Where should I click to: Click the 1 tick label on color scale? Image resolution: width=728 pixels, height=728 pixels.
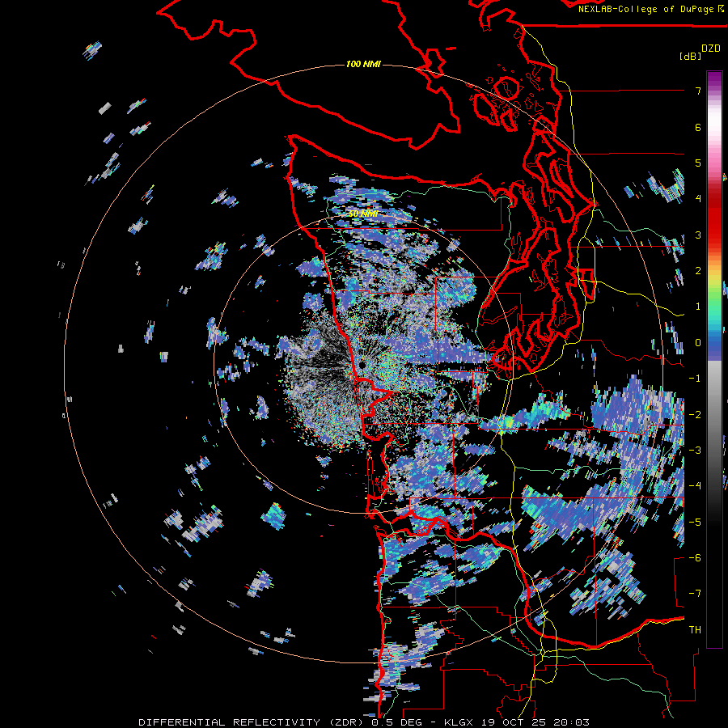pyautogui.click(x=698, y=307)
